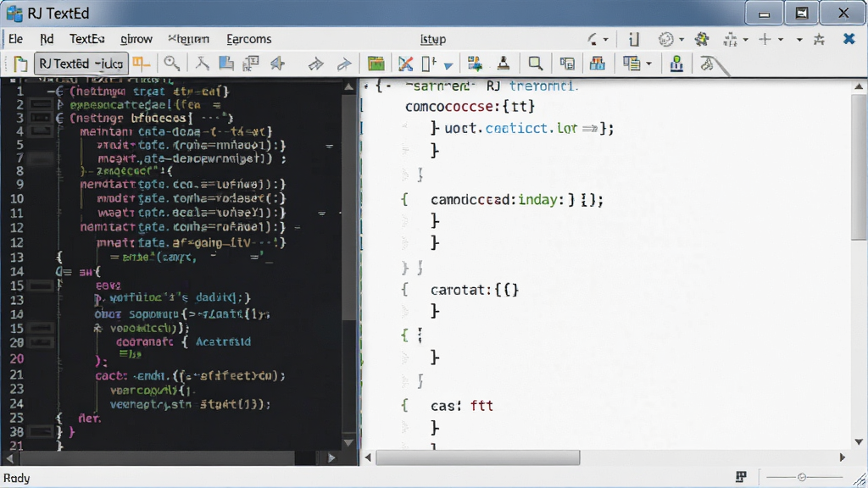
Task: Open the standalone dropdown arrow left of the star
Action: point(799,40)
